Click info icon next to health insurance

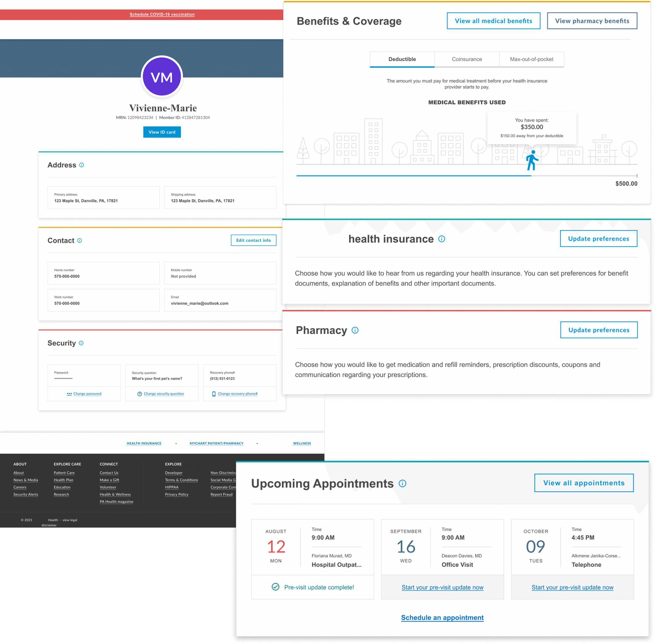[x=442, y=239]
